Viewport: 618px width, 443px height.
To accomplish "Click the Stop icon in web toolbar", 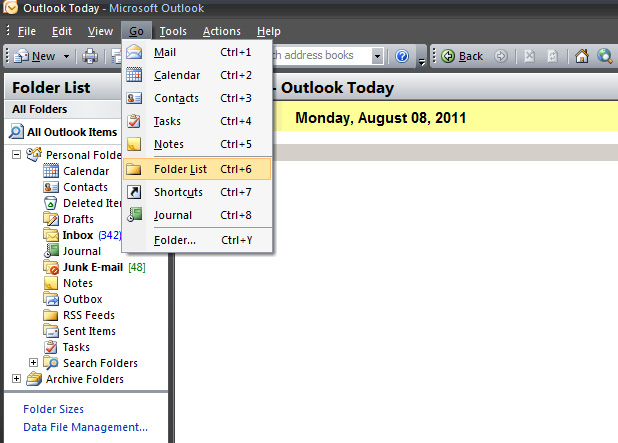I will tap(529, 56).
